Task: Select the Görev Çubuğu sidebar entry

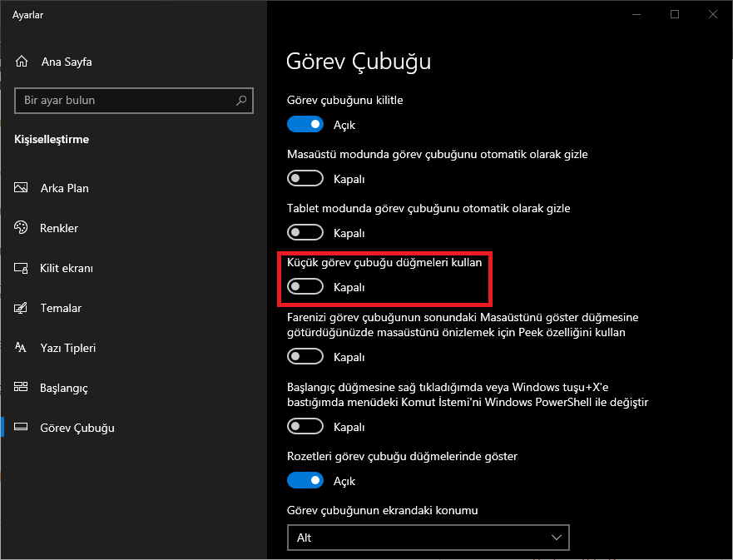Action: pyautogui.click(x=77, y=428)
